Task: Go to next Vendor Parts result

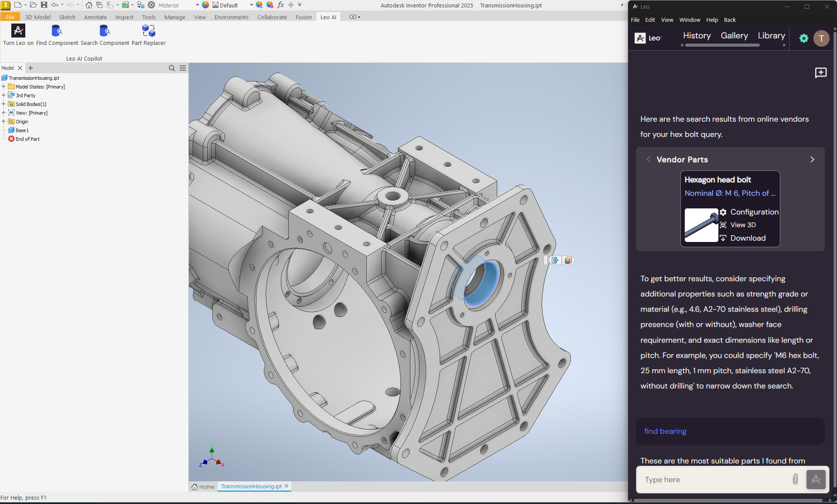Action: 812,160
